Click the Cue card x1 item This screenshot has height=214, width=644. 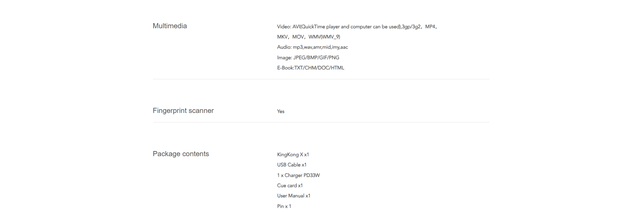[x=290, y=185]
